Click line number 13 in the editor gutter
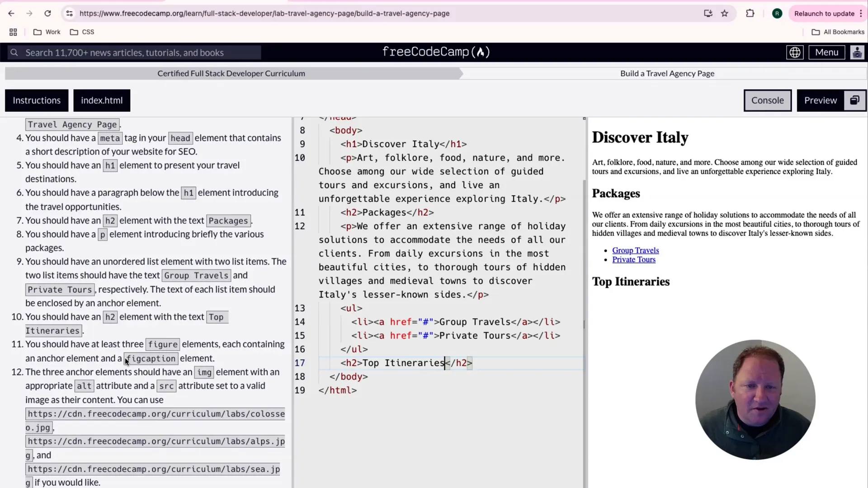868x488 pixels. pos(300,308)
